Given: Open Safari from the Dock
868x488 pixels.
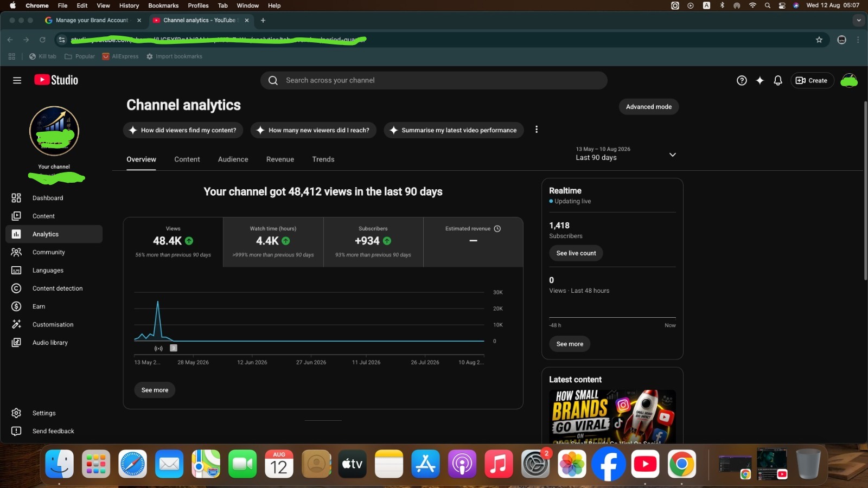Looking at the screenshot, I should point(133,464).
